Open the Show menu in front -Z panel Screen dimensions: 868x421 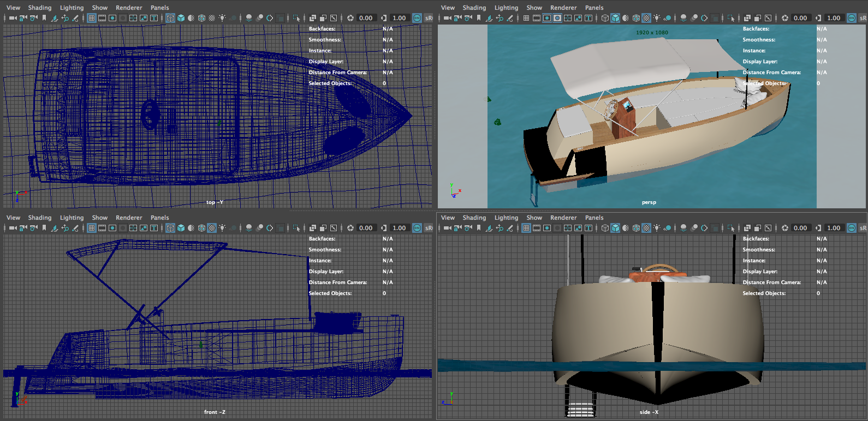[100, 218]
